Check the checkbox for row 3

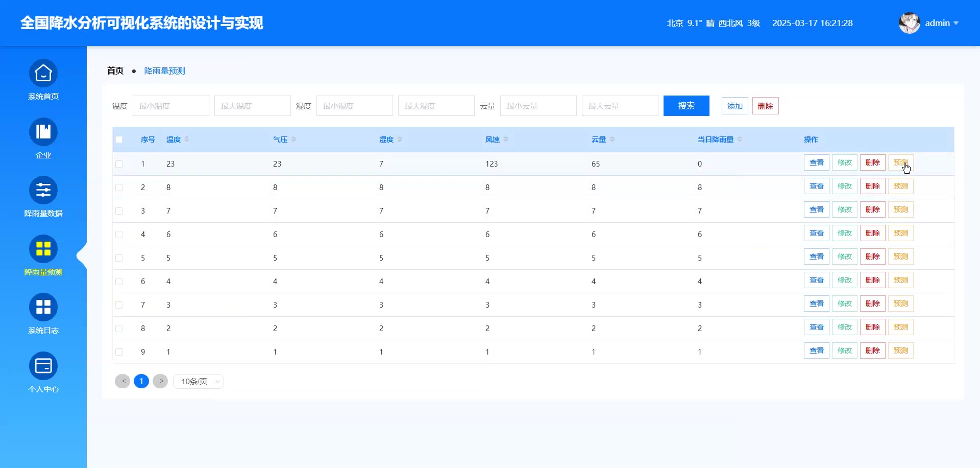119,211
